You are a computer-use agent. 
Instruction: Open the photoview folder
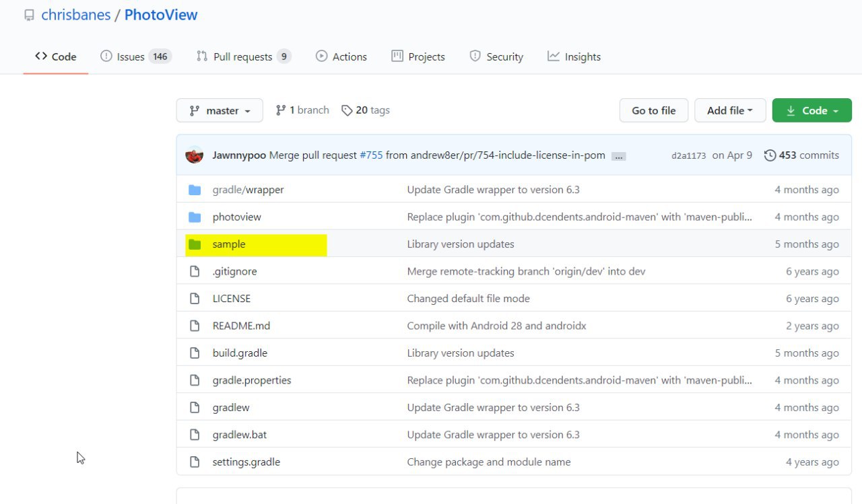point(236,217)
